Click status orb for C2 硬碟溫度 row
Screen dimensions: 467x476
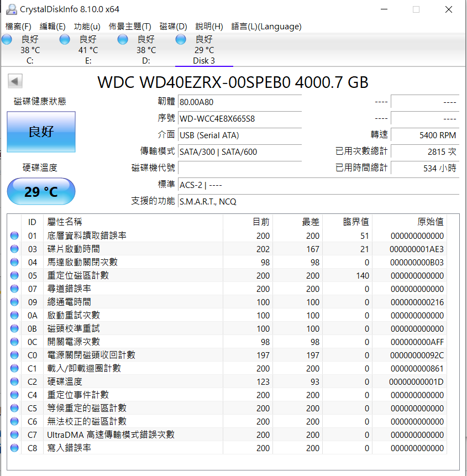14,381
